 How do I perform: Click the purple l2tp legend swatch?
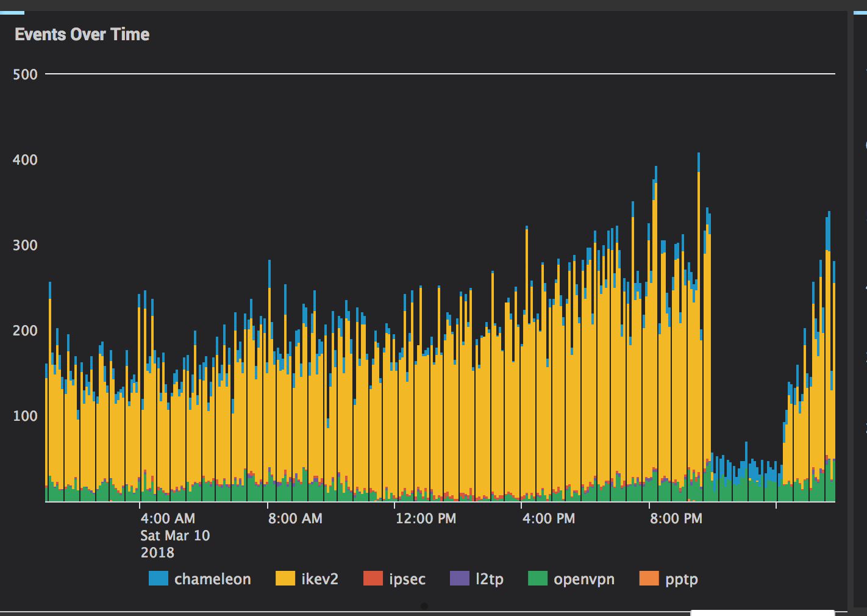[x=459, y=578]
